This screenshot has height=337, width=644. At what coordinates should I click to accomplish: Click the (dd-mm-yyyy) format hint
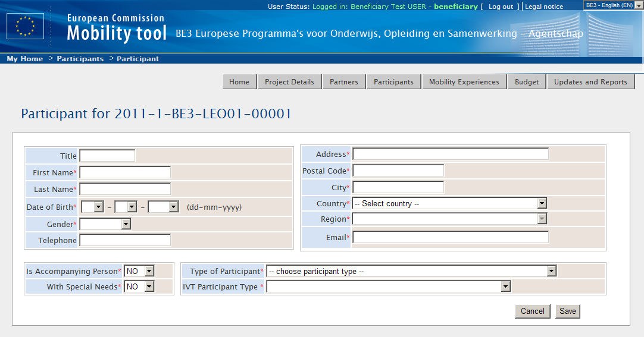pos(214,207)
